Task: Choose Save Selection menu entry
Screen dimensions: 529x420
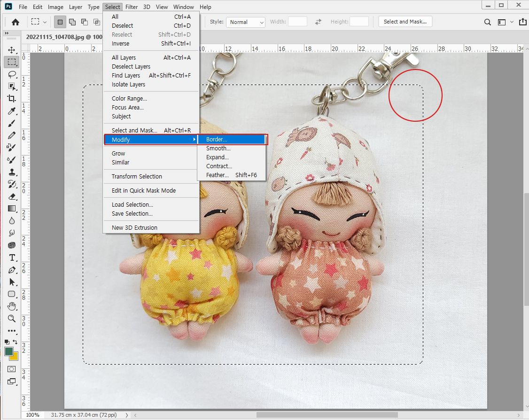Action: (151, 214)
